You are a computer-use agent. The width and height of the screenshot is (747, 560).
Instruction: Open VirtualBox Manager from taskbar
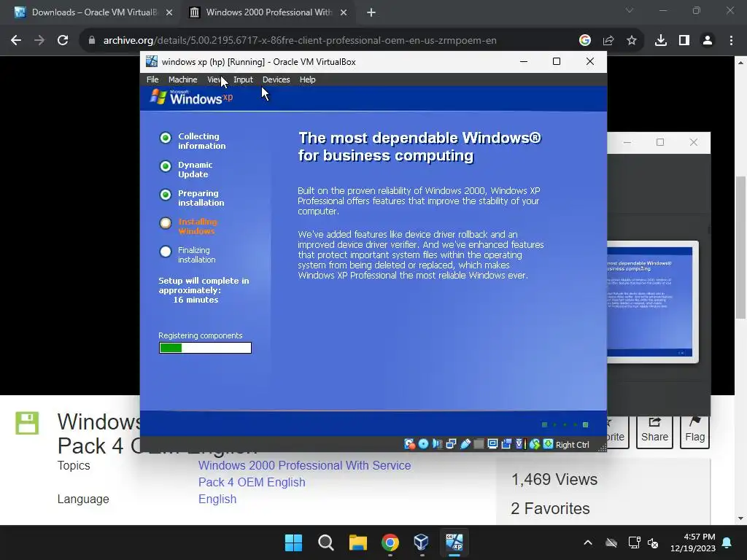pos(422,542)
